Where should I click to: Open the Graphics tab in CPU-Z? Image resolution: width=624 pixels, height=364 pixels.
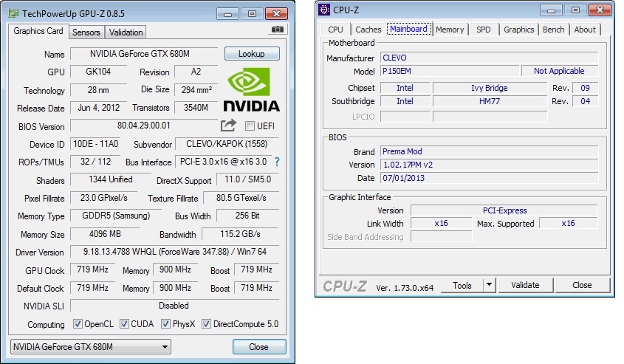click(519, 30)
